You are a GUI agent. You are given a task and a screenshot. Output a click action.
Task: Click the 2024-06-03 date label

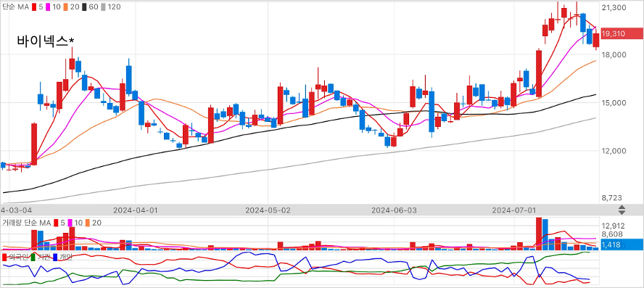pos(394,210)
